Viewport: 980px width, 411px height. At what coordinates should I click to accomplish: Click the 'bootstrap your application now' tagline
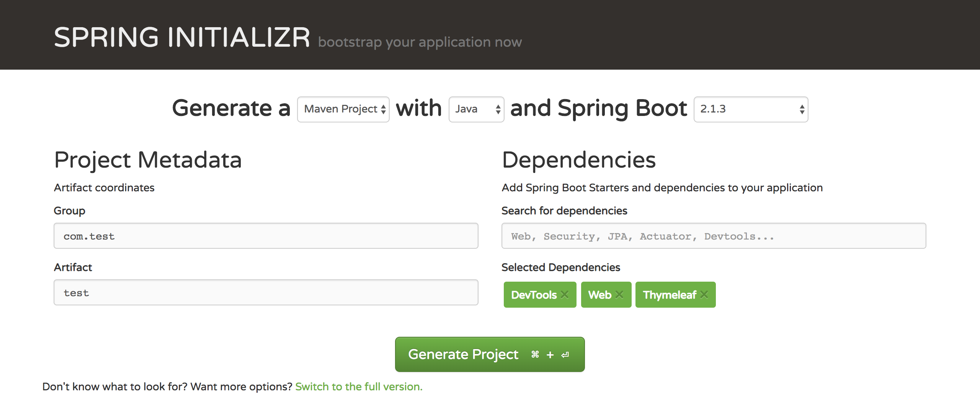click(420, 42)
